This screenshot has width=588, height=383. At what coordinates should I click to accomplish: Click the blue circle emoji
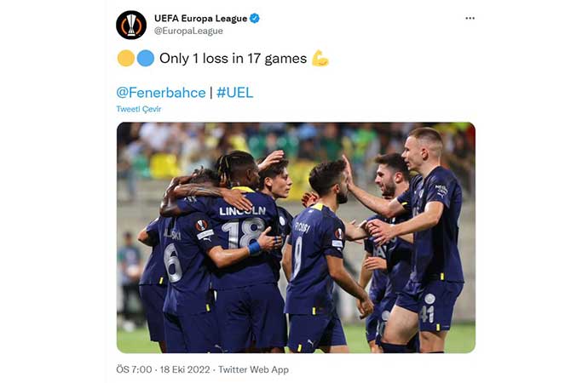145,59
